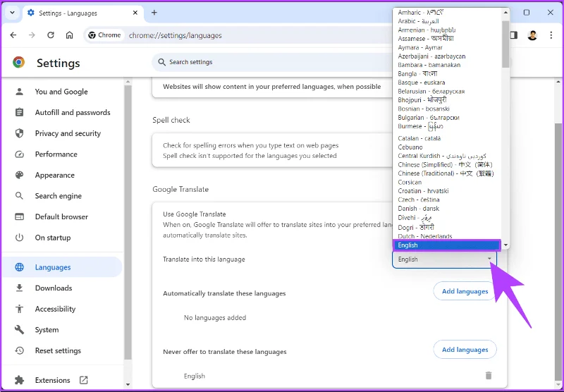This screenshot has height=392, width=564.
Task: Open Autofill and passwords settings
Action: [73, 113]
